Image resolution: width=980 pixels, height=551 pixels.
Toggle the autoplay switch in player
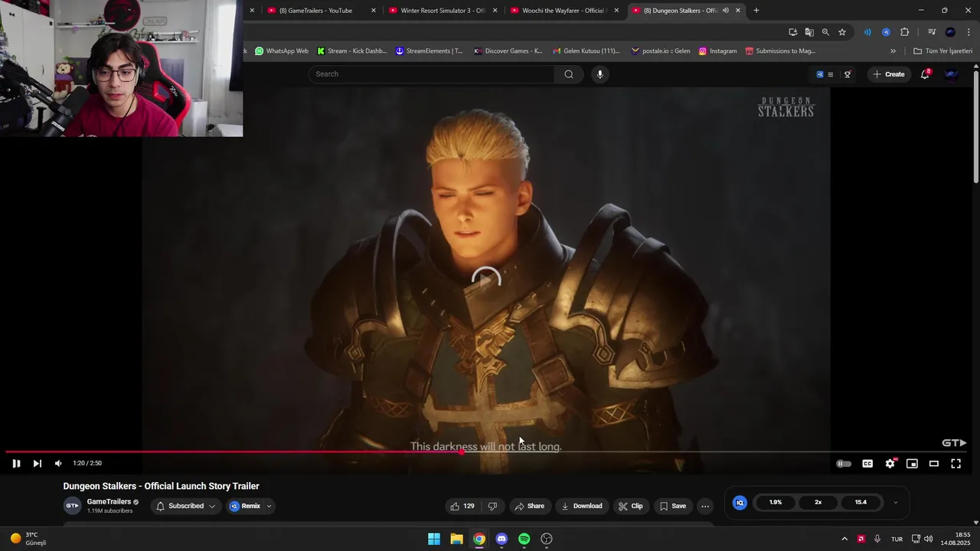coord(844,464)
